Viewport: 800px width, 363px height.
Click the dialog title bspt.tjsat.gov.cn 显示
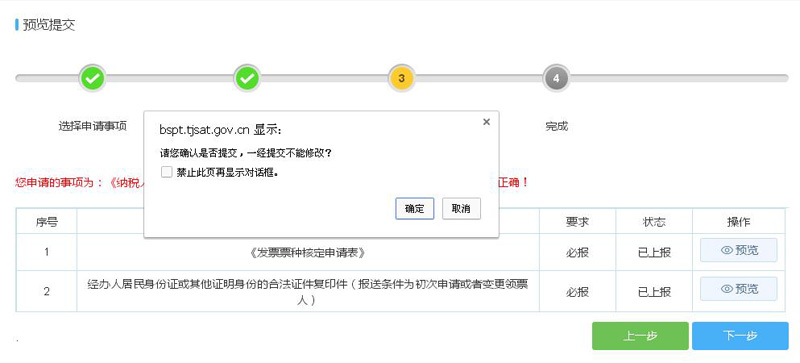220,130
